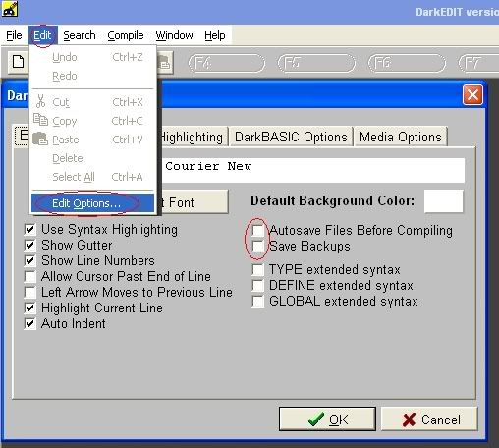Enable Allow Cursor Past End of Line

click(x=30, y=276)
